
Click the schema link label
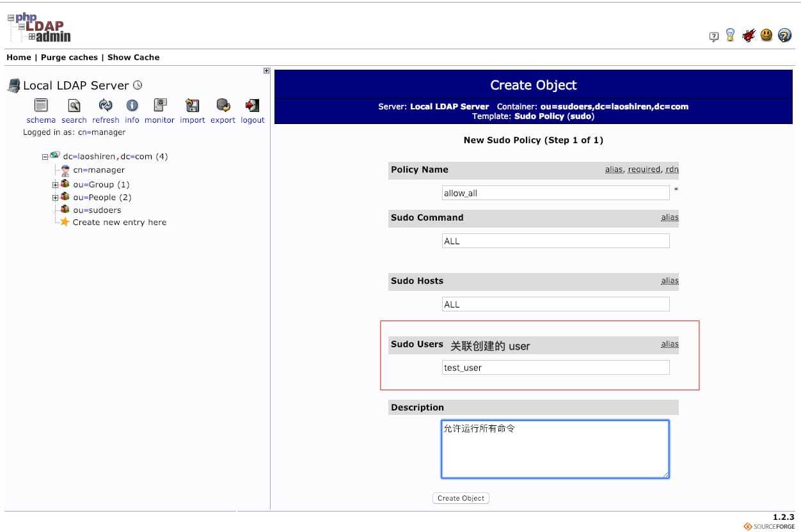41,120
